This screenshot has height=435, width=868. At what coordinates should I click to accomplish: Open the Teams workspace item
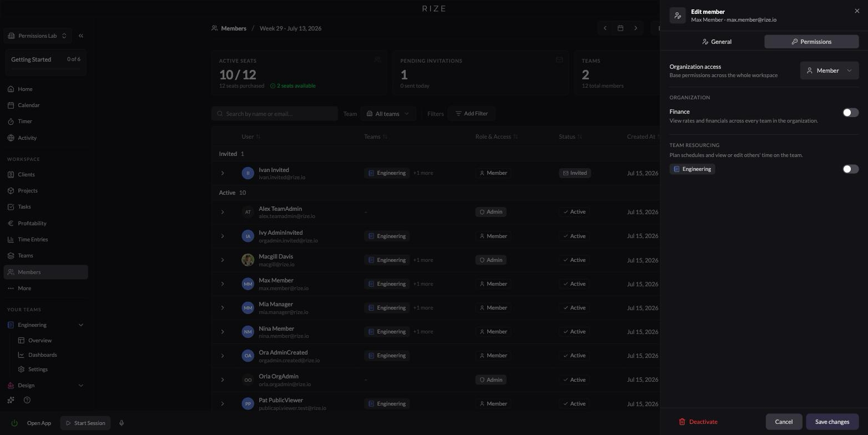coord(46,255)
